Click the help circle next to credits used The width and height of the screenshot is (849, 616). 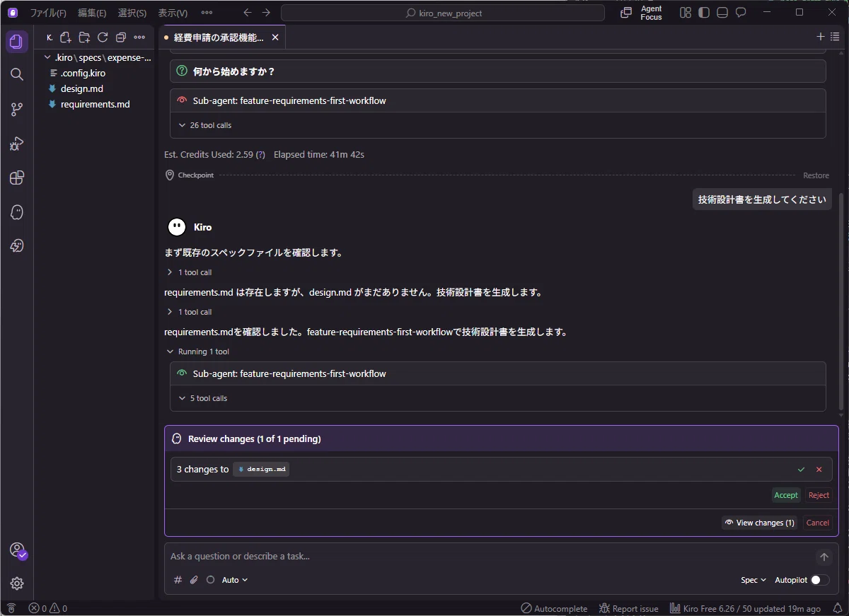coord(260,154)
